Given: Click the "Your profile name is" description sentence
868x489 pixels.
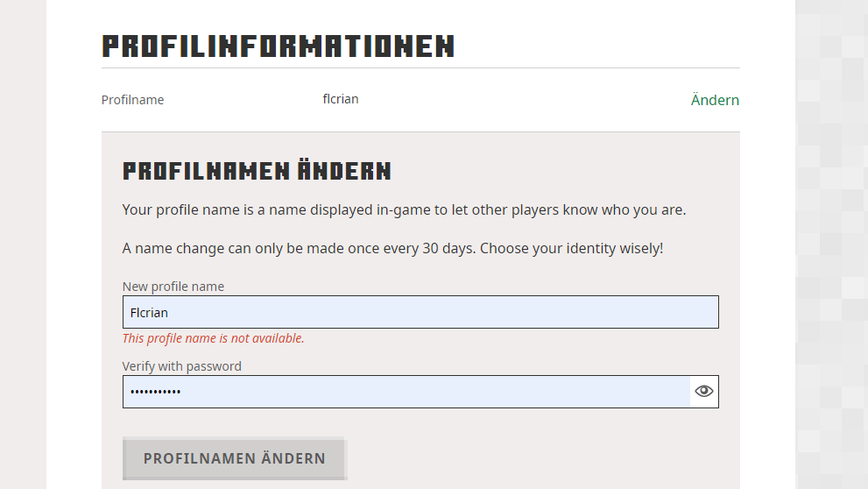Looking at the screenshot, I should (x=404, y=210).
